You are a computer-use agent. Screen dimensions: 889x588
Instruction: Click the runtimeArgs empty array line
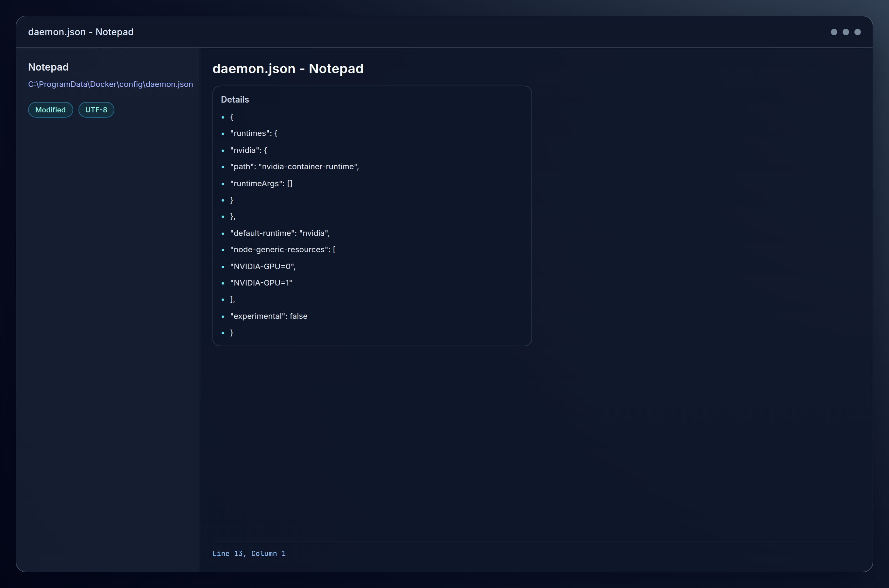[261, 183]
